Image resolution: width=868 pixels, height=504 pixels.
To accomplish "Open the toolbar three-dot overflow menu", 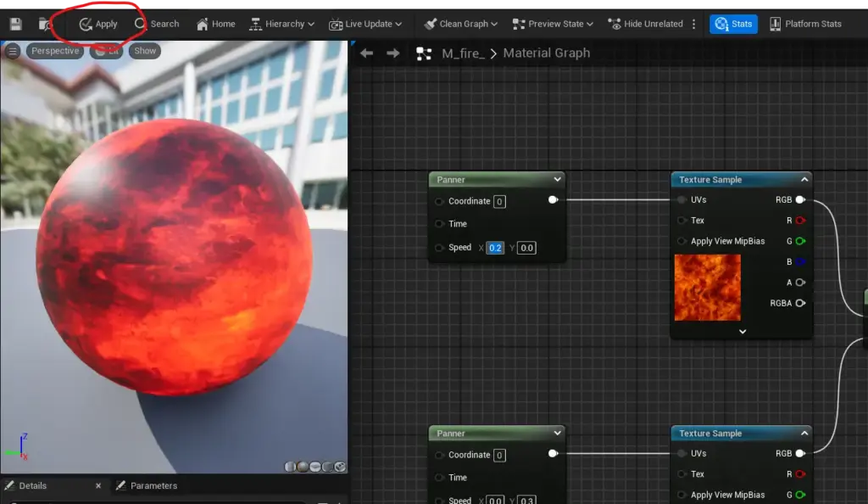I will 693,24.
